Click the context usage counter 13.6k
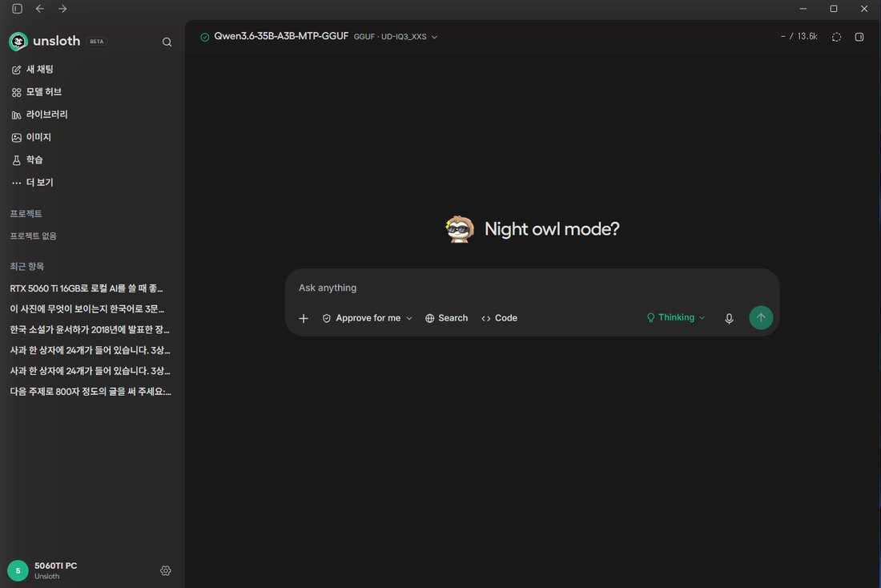This screenshot has height=588, width=881. coord(799,37)
